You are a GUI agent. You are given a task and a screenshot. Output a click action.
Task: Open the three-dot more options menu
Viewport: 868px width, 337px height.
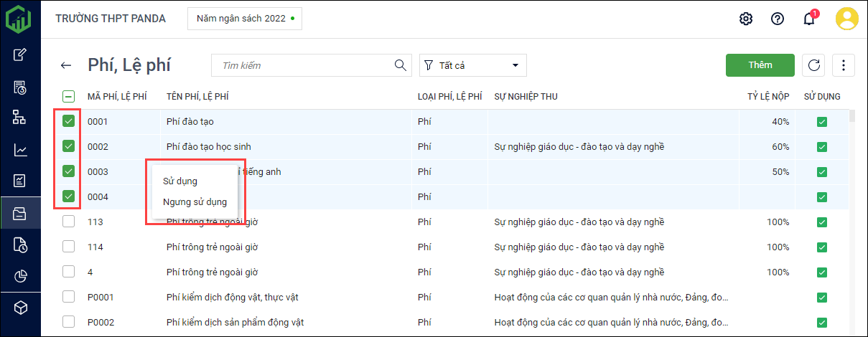[x=843, y=65]
